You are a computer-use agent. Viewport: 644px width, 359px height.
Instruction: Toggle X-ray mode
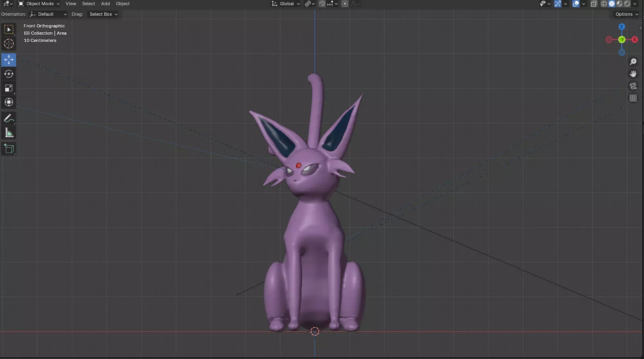594,4
